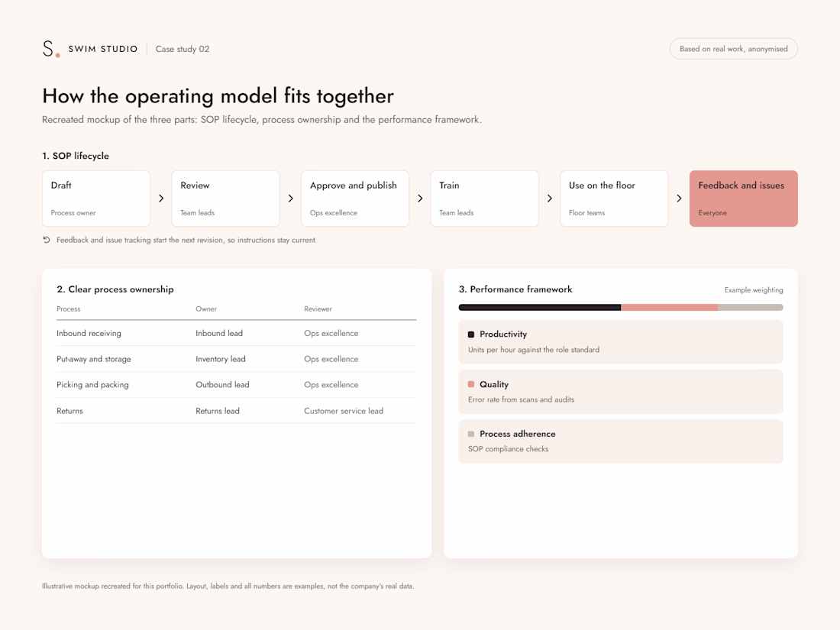This screenshot has width=840, height=630.
Task: Click the Owner column header
Action: pyautogui.click(x=206, y=309)
